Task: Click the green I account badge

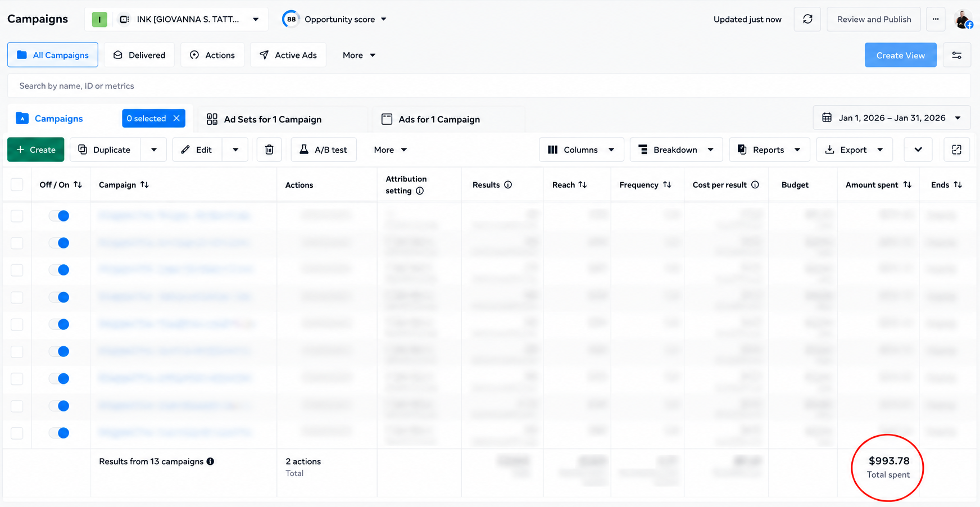Action: 99,20
